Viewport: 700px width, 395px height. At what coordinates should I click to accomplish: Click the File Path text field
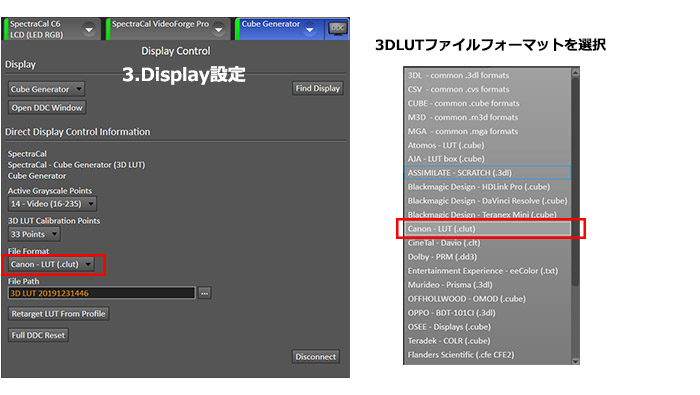[x=101, y=293]
